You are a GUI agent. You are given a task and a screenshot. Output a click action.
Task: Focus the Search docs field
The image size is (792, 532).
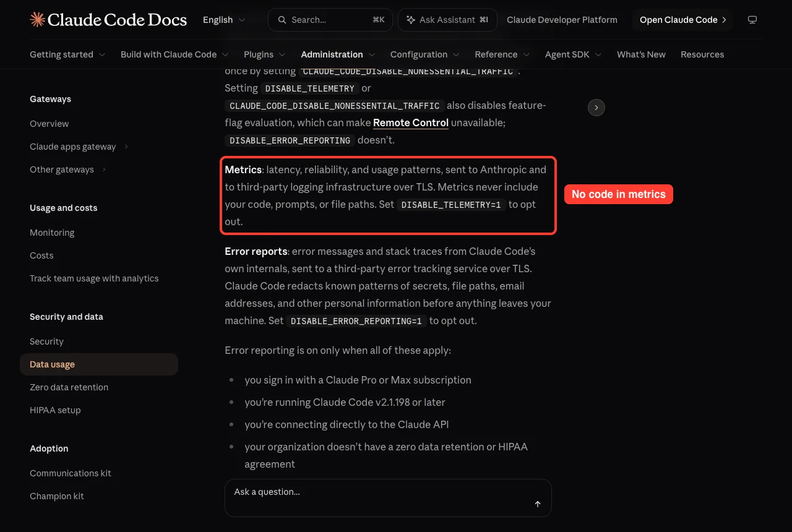click(330, 20)
